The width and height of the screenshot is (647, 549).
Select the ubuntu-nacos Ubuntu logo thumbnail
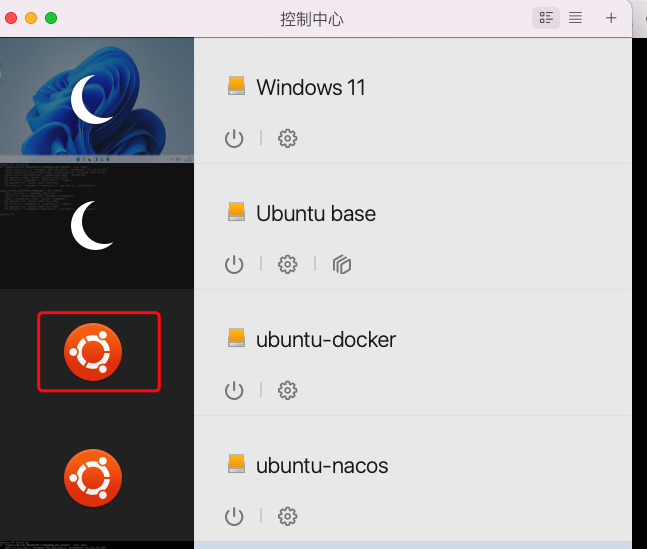point(93,478)
